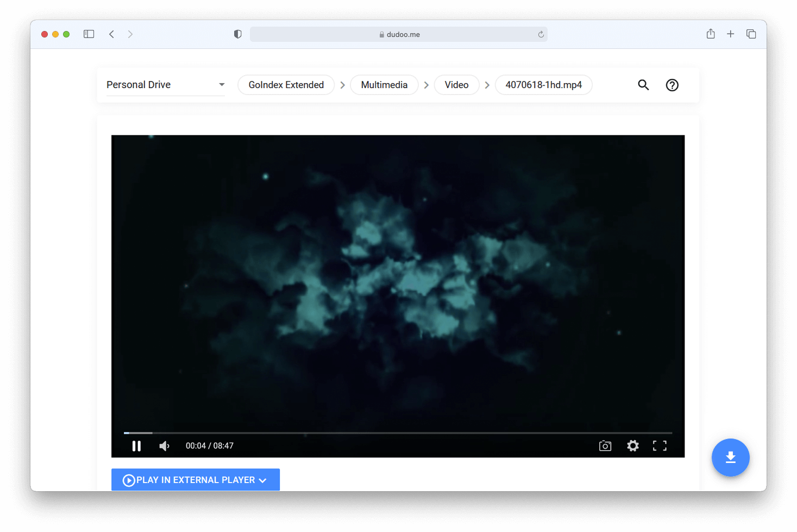Go to GoIndex Extended breadcrumb
The height and width of the screenshot is (532, 797).
(x=286, y=85)
